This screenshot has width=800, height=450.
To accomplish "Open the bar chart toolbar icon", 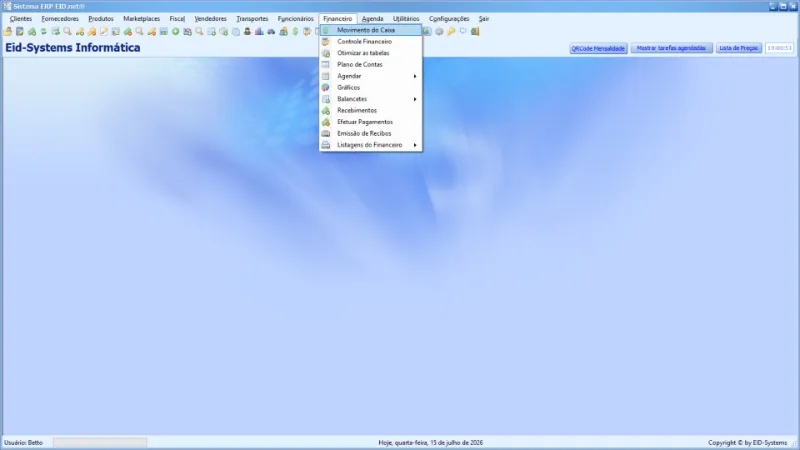I will (x=259, y=32).
